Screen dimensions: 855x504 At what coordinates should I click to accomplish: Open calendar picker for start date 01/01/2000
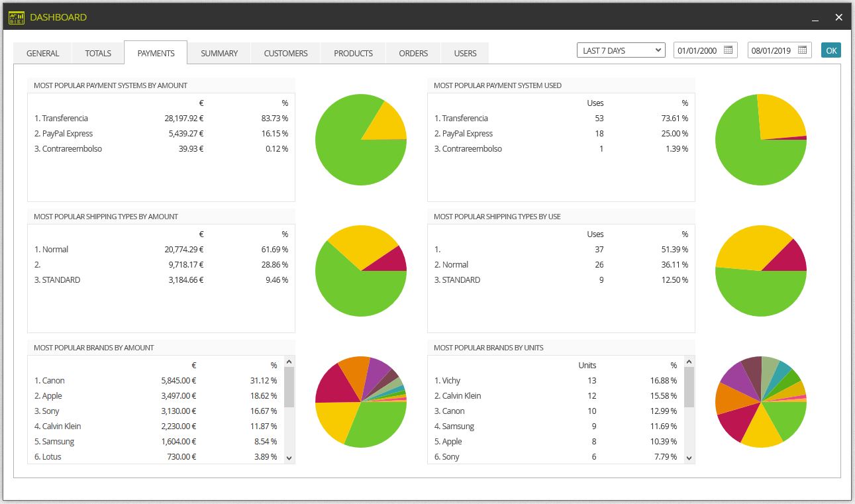[729, 50]
